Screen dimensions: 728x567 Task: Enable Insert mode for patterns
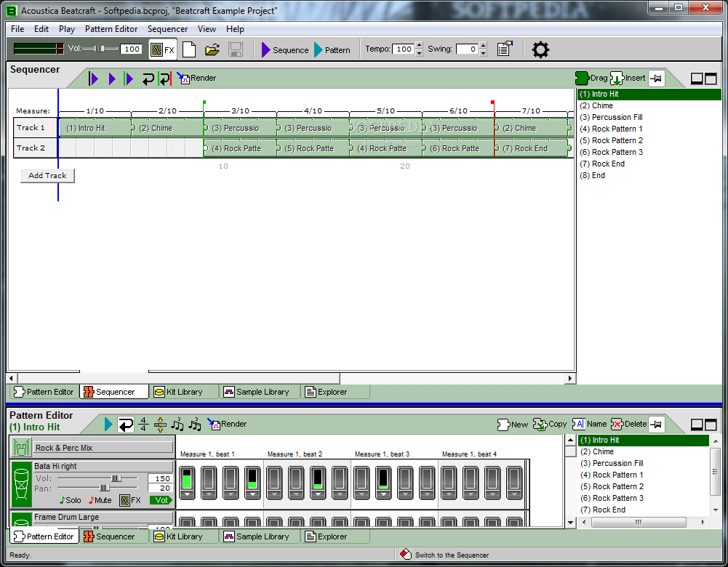tap(628, 78)
